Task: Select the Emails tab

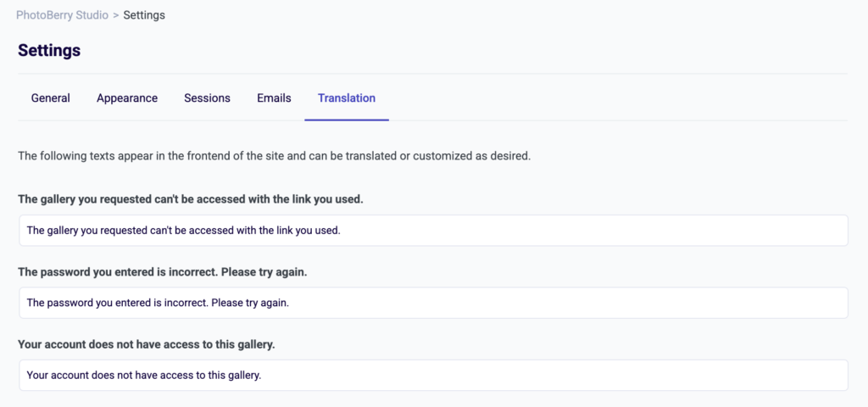Action: [274, 98]
